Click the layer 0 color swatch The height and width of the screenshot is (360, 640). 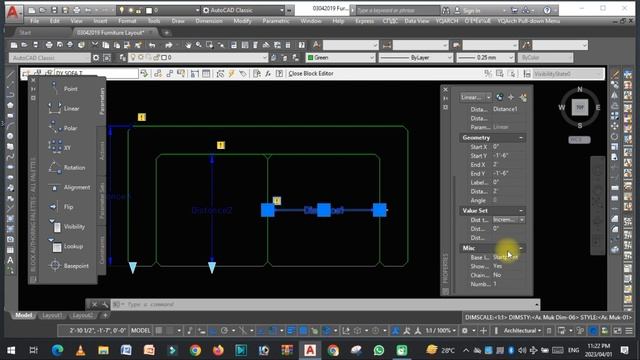(x=164, y=58)
